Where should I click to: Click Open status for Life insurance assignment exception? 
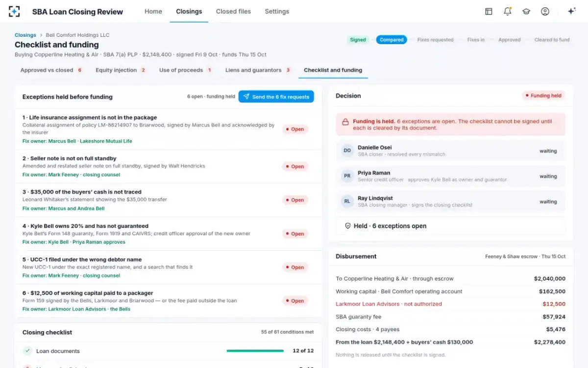(295, 130)
